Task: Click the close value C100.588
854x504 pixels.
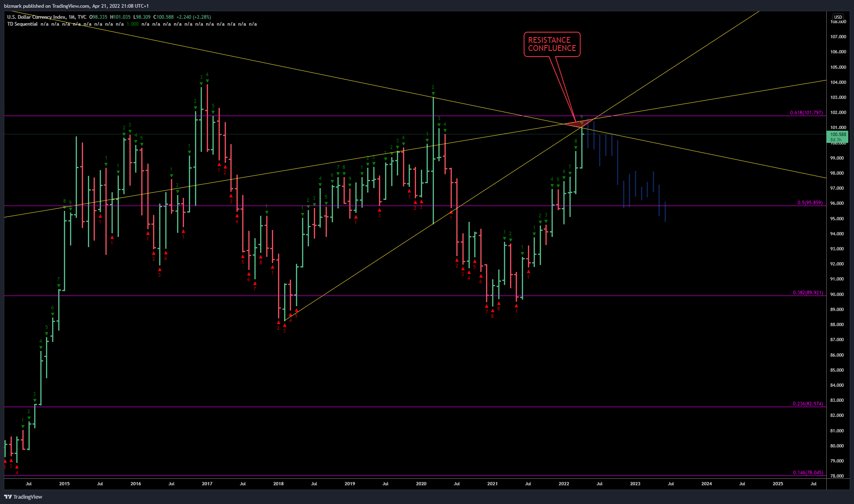Action: click(x=163, y=17)
